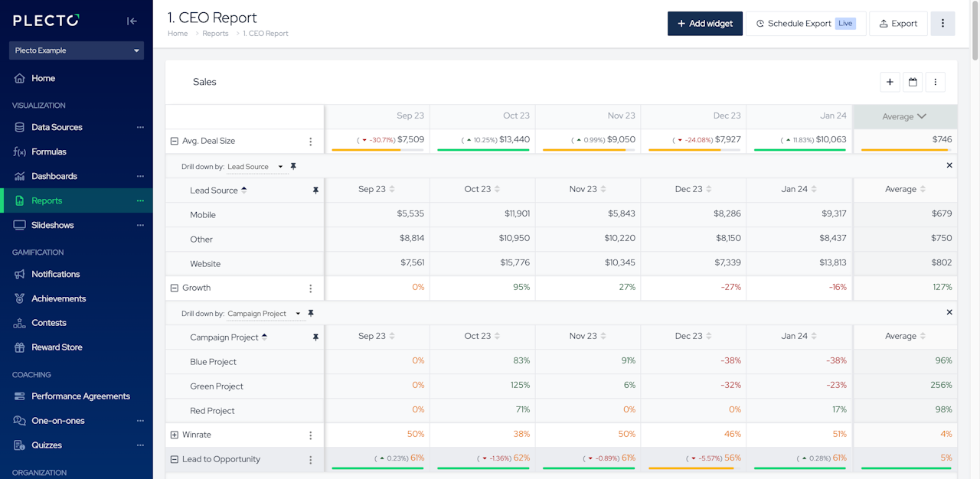This screenshot has height=479, width=980.
Task: Collapse the Lead to Opportunity row
Action: tap(174, 460)
